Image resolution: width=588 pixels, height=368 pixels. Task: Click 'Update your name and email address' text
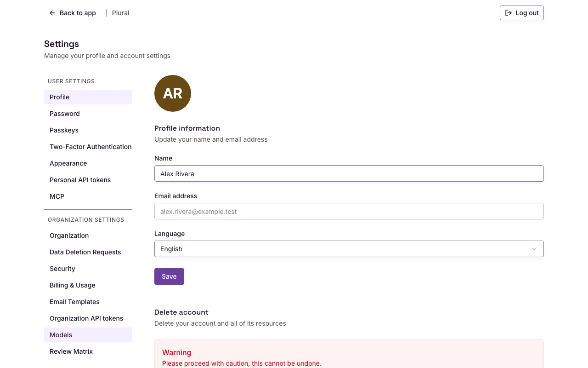pyautogui.click(x=211, y=139)
